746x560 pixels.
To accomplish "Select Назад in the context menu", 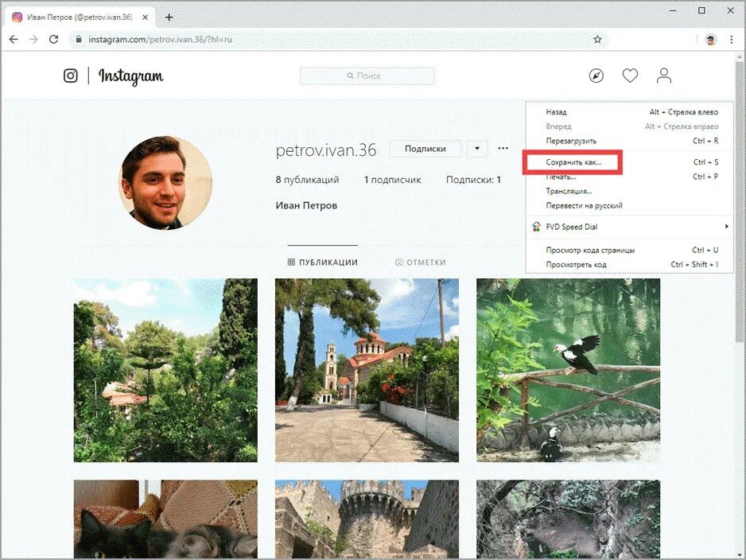I will [629, 112].
